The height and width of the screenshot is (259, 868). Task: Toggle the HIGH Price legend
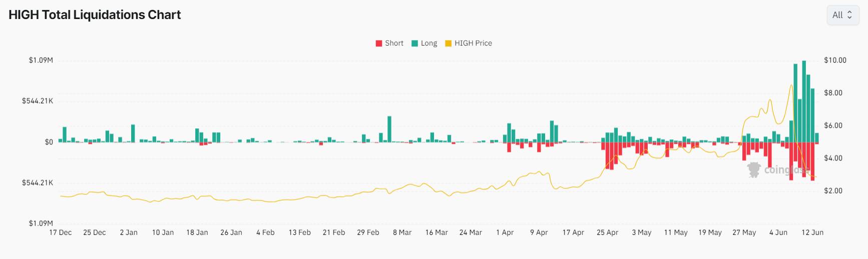[469, 43]
